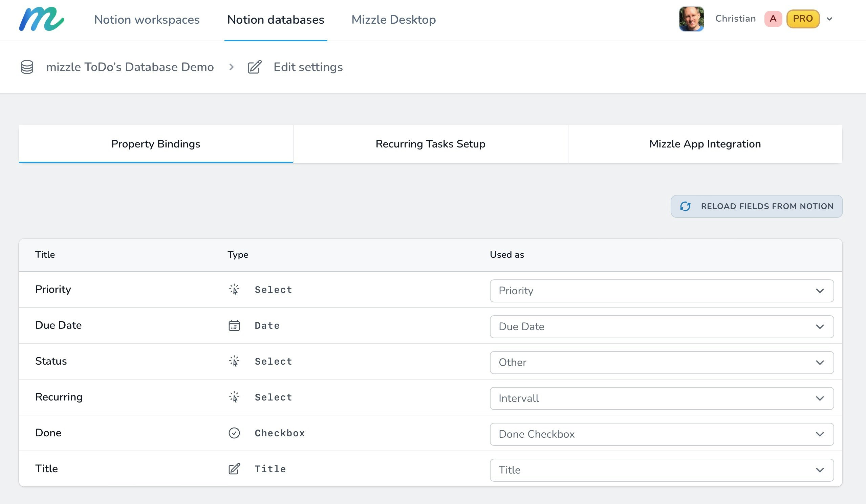Click the database stack icon in breadcrumb
The width and height of the screenshot is (866, 504).
[x=27, y=67]
